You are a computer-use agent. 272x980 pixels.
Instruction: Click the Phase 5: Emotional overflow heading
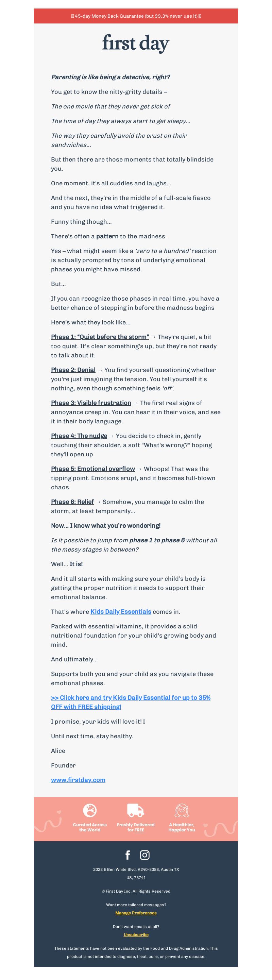pyautogui.click(x=93, y=469)
